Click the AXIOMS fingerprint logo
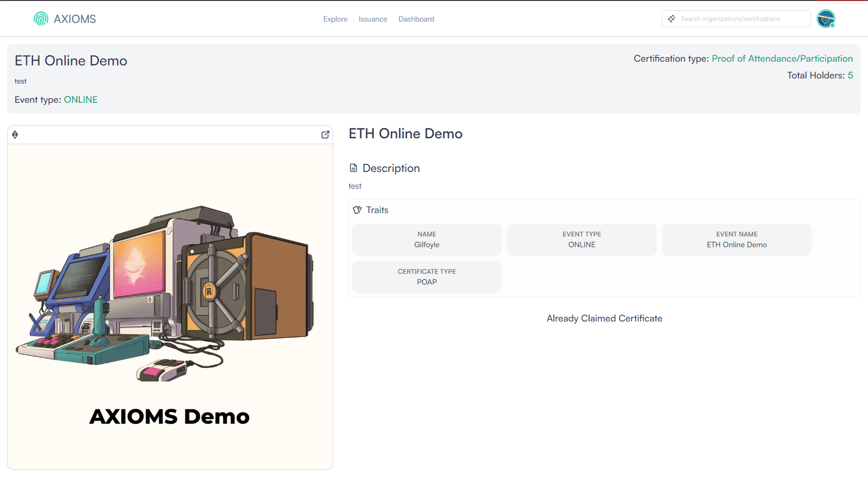The width and height of the screenshot is (868, 500). coord(41,19)
